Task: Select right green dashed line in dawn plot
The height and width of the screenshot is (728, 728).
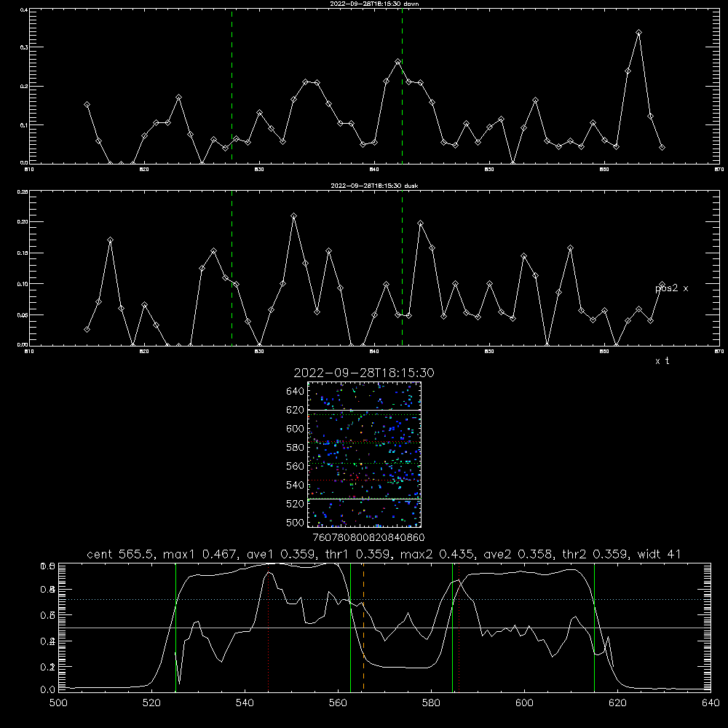Action: click(402, 86)
